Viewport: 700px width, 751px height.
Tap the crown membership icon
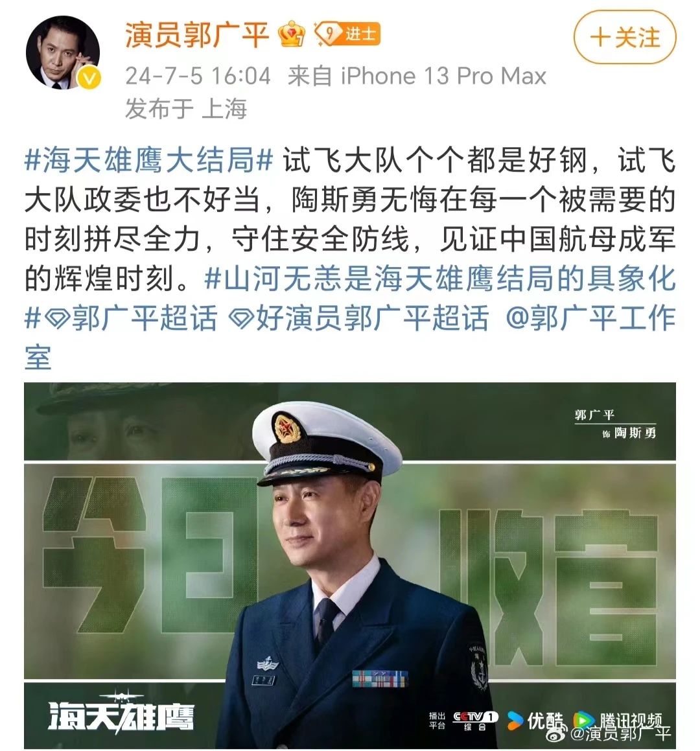[292, 34]
